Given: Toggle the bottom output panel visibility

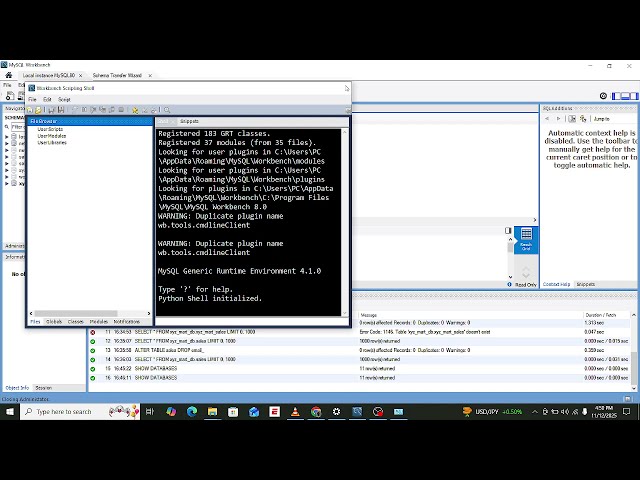Looking at the screenshot, I should 625,96.
